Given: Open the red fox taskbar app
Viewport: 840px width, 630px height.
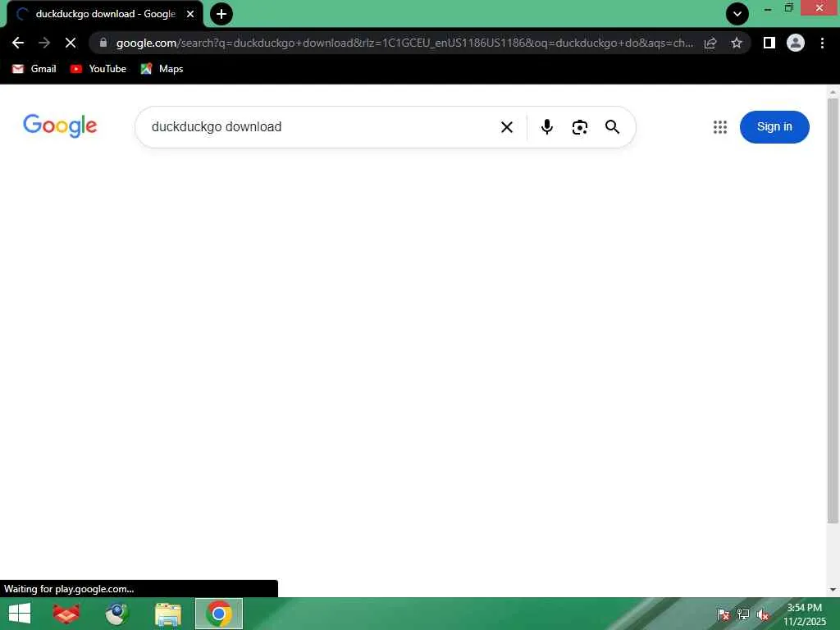Looking at the screenshot, I should click(x=66, y=614).
